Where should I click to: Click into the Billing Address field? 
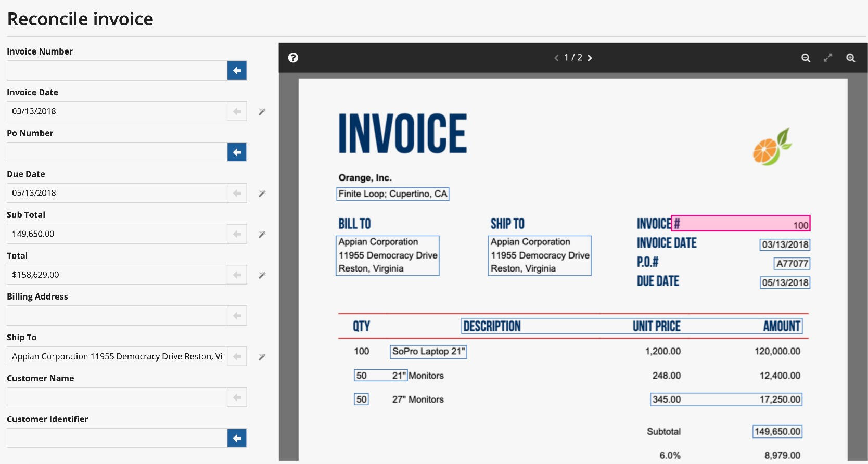[x=117, y=316]
